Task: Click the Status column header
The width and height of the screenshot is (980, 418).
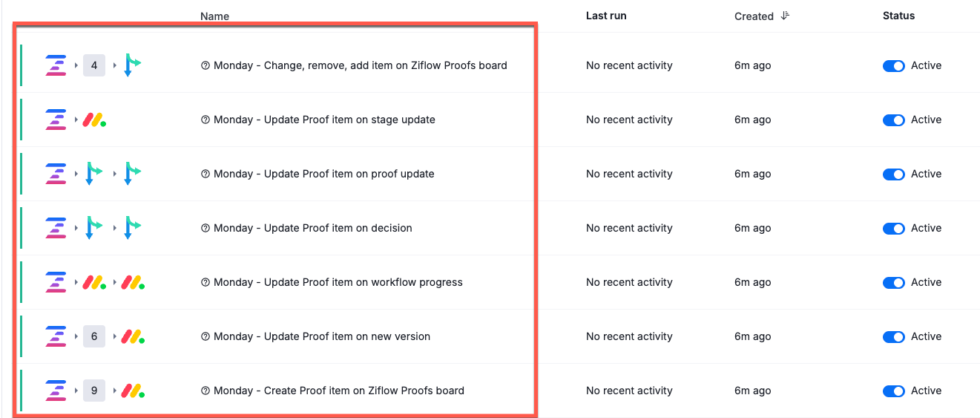Action: coord(898,16)
